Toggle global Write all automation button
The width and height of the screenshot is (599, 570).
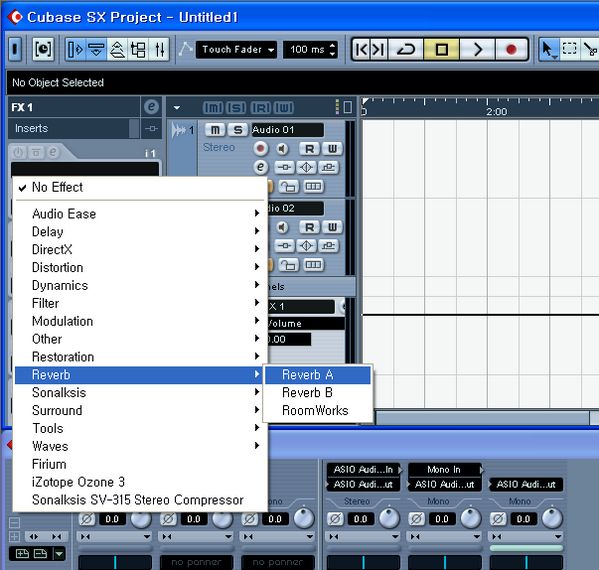click(284, 108)
